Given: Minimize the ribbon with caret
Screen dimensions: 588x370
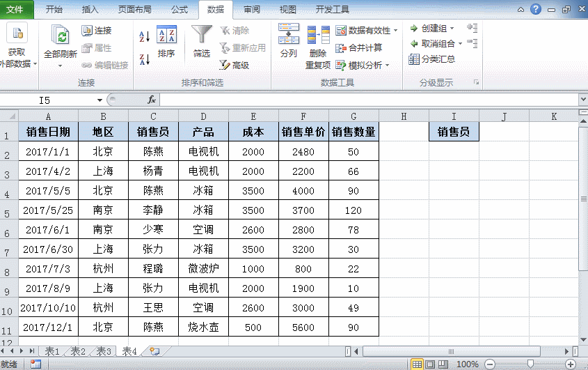Looking at the screenshot, I should point(521,10).
